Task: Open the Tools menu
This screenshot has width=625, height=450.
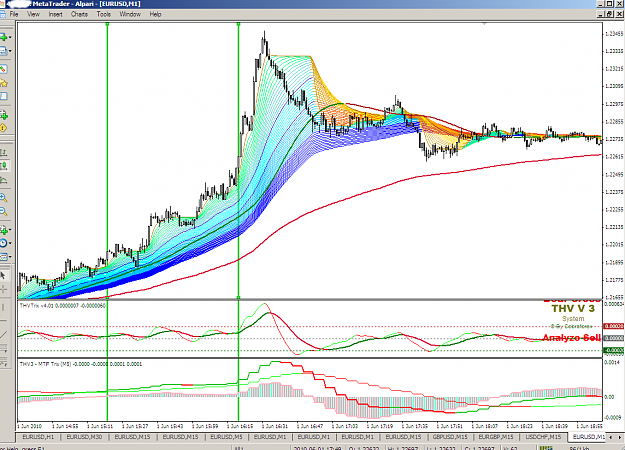Action: (x=104, y=14)
